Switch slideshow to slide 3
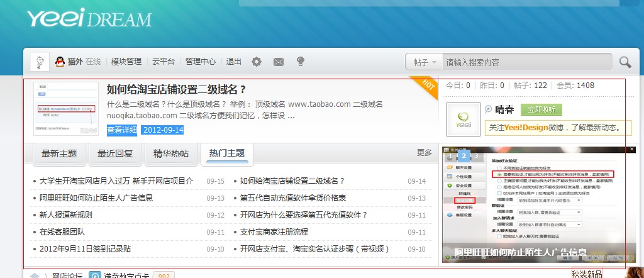This screenshot has height=278, width=644. [x=477, y=155]
